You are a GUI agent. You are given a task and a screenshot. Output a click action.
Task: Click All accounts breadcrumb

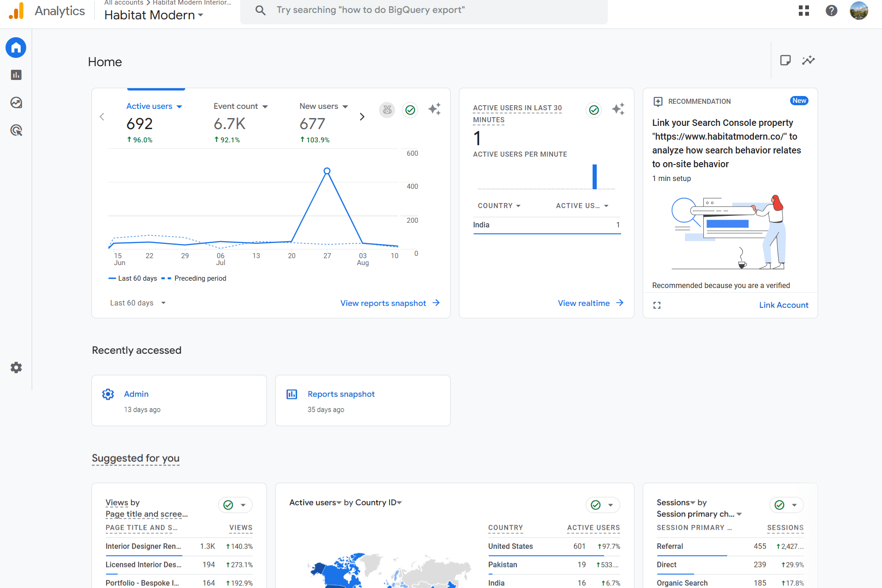pos(124,3)
